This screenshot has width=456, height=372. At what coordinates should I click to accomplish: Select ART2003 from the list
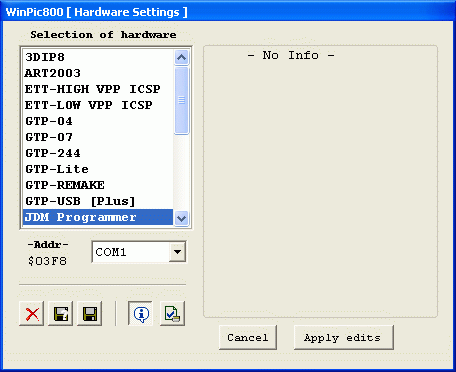coord(98,73)
